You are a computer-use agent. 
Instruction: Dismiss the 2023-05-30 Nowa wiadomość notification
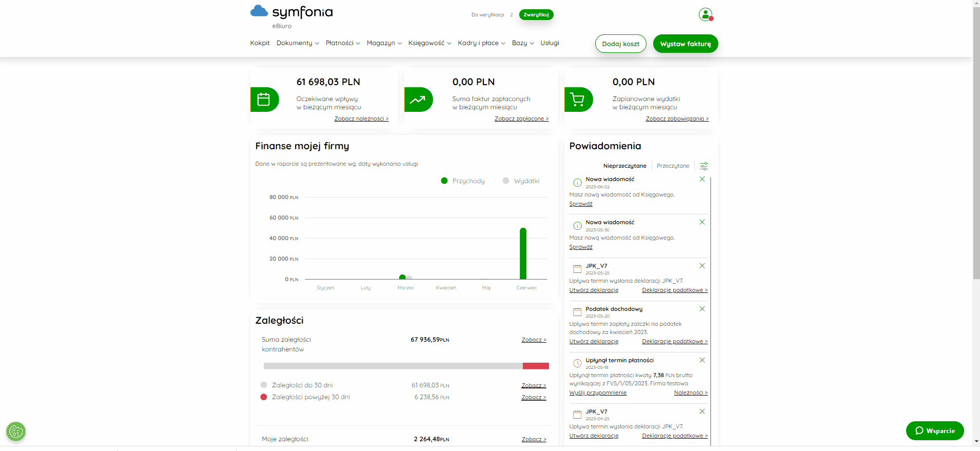point(702,222)
